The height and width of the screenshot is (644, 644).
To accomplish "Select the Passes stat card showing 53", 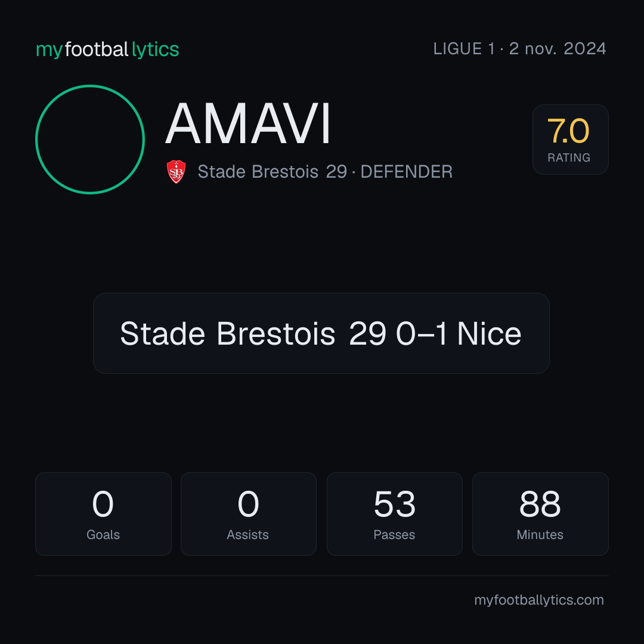I will 394,514.
